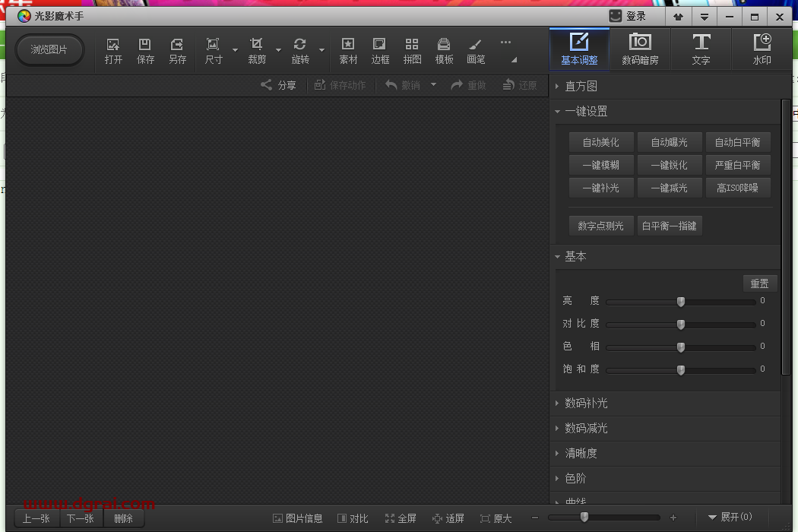Toggle the Compare (对比) view
This screenshot has width=798, height=532.
coord(353,518)
